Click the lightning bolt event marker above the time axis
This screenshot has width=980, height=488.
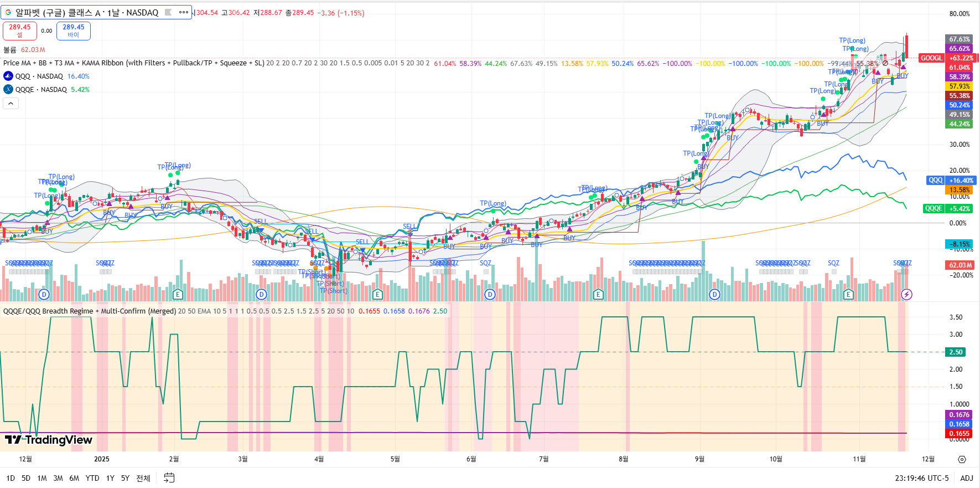[906, 294]
